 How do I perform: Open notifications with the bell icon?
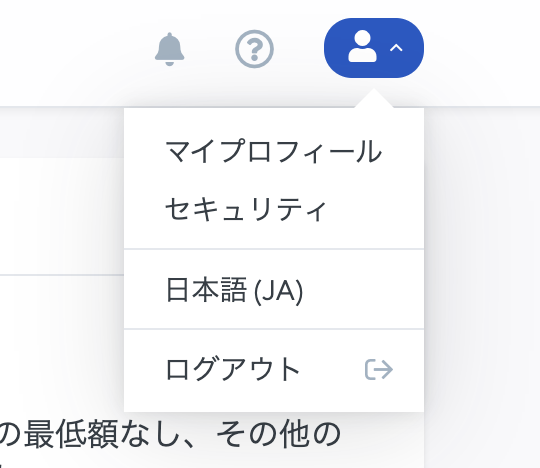click(169, 49)
